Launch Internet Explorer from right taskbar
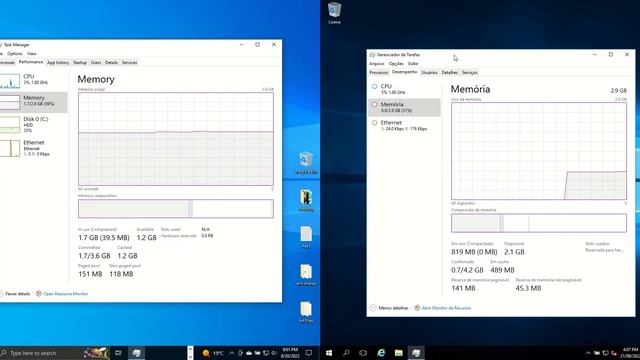The image size is (640, 360). (x=381, y=353)
